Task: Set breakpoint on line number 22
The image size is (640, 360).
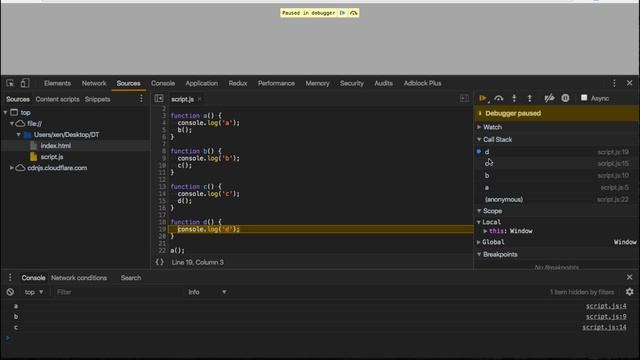Action: (162, 250)
